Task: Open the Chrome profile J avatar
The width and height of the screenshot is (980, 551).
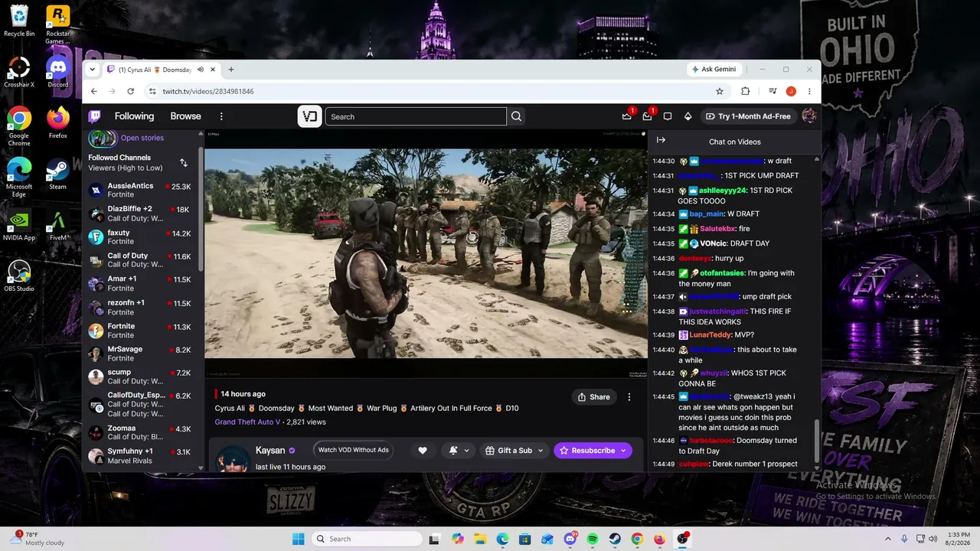Action: tap(791, 91)
